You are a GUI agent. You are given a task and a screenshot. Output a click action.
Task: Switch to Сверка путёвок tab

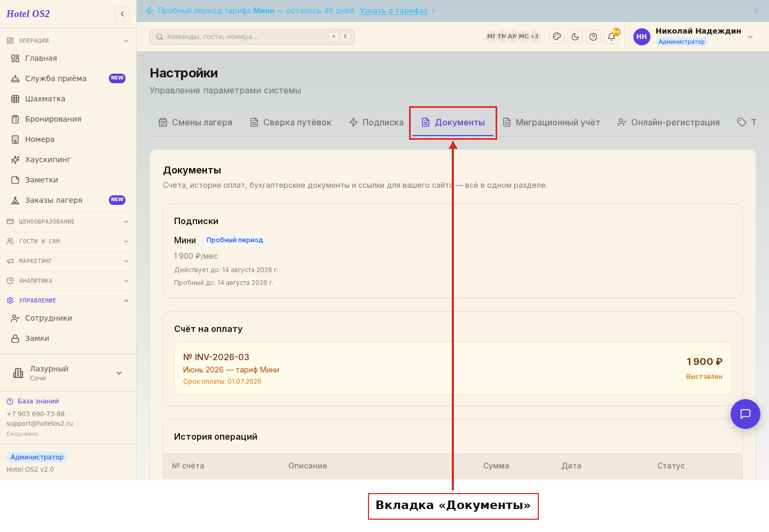pos(291,122)
